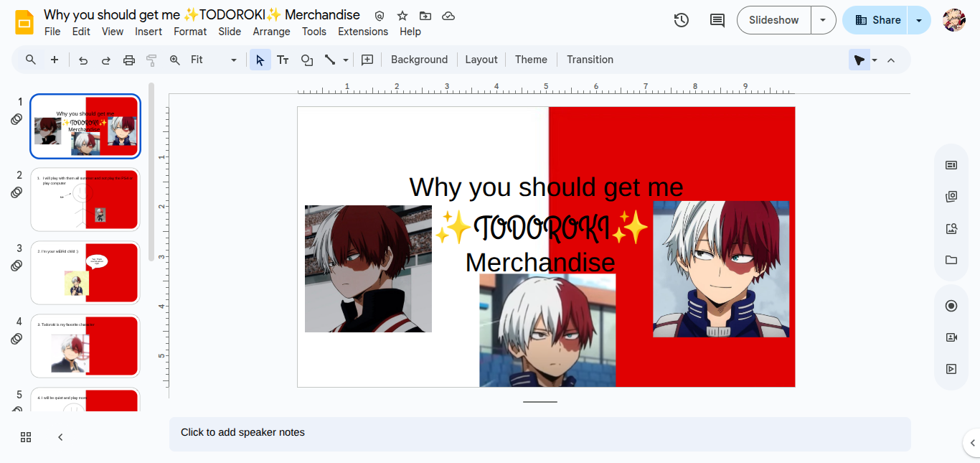The image size is (980, 463).
Task: Select slide 2 thumbnail
Action: [x=85, y=200]
